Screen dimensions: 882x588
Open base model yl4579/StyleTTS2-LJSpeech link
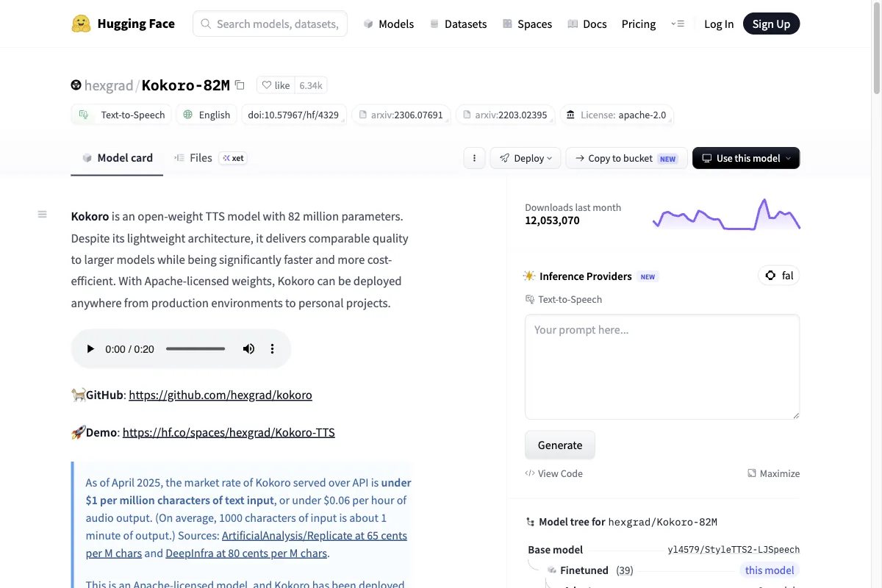734,550
